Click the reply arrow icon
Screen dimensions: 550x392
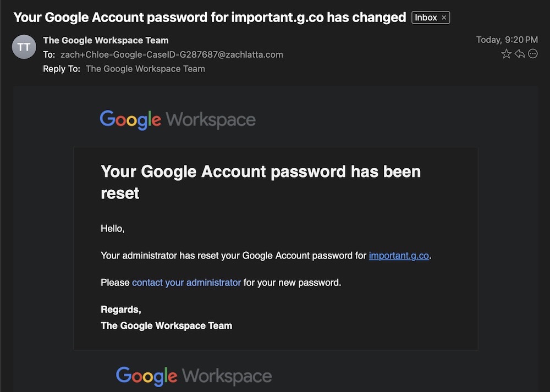(519, 53)
